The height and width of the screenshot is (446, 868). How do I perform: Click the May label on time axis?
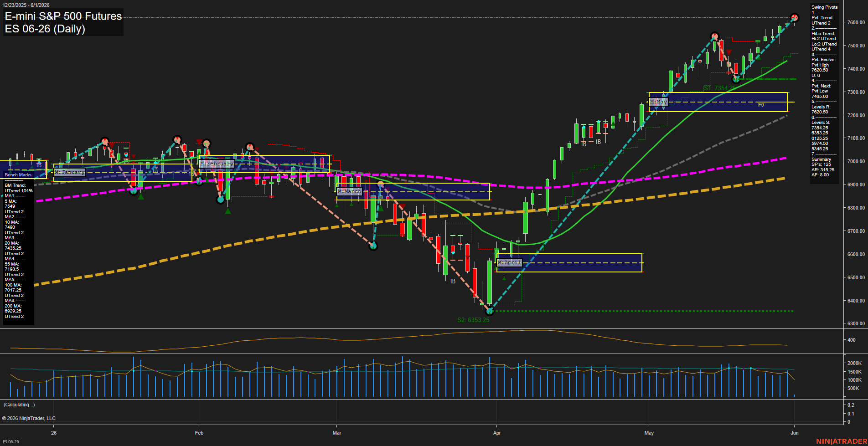pos(649,433)
